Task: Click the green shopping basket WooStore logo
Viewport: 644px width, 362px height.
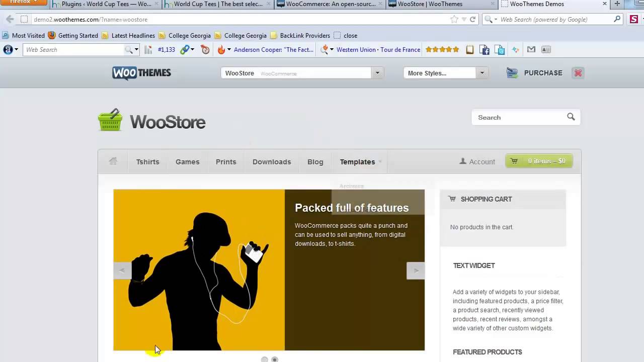Action: [110, 120]
